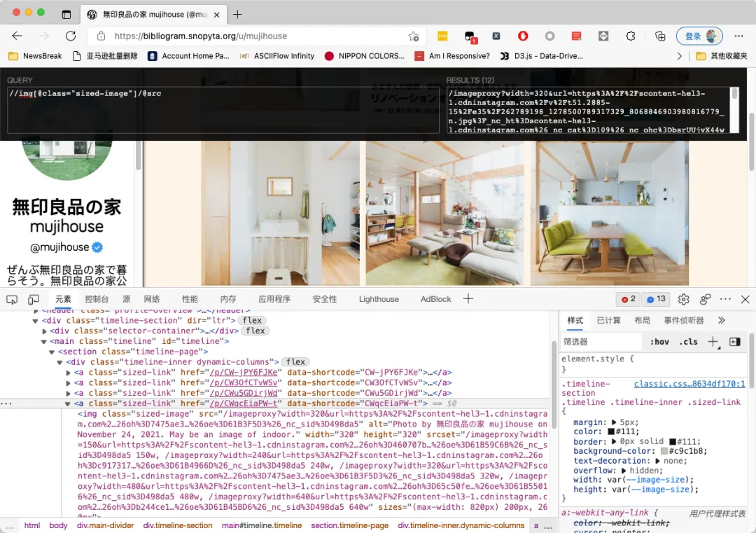Toggle device emulation icon in DevTools
Screen dimensions: 756x533
pos(34,300)
